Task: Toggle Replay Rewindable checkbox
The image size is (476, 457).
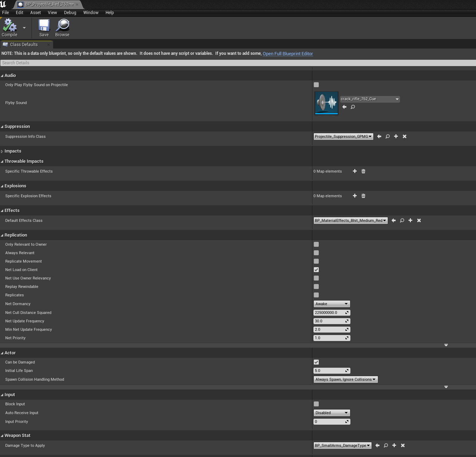Action: tap(316, 287)
